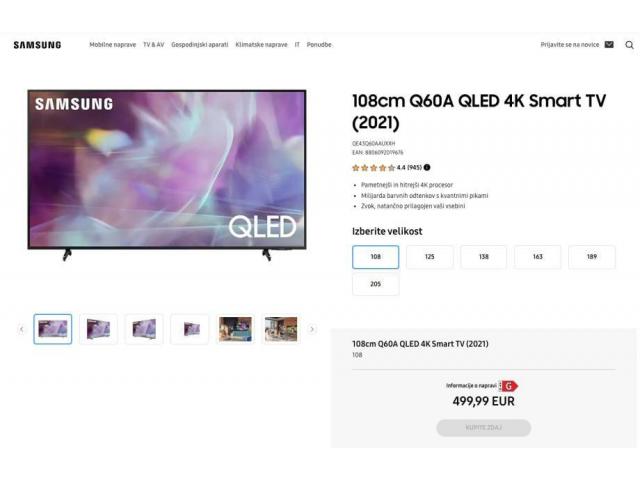Show previous thumbnails with left arrow
640x480 pixels.
[x=22, y=329]
